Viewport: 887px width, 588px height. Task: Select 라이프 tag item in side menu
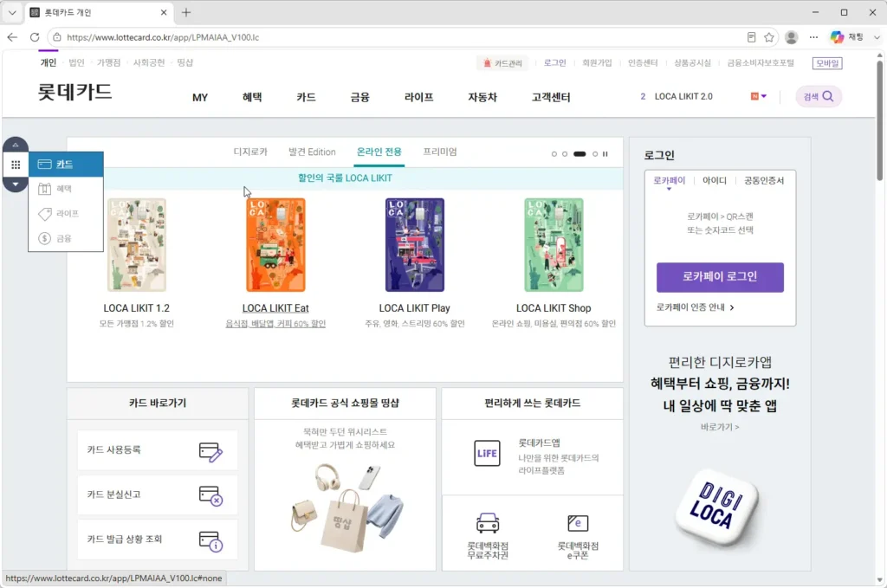(x=66, y=214)
